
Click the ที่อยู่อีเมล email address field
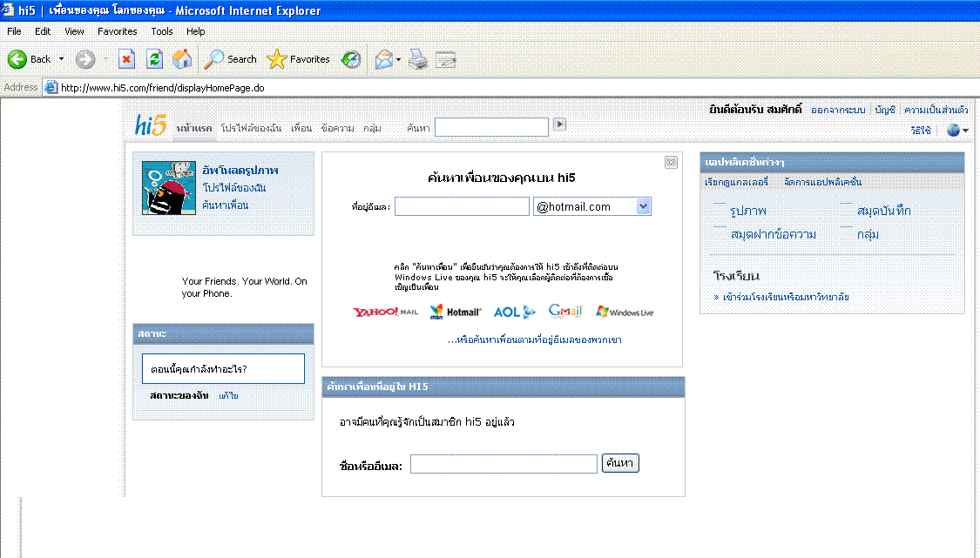click(462, 206)
